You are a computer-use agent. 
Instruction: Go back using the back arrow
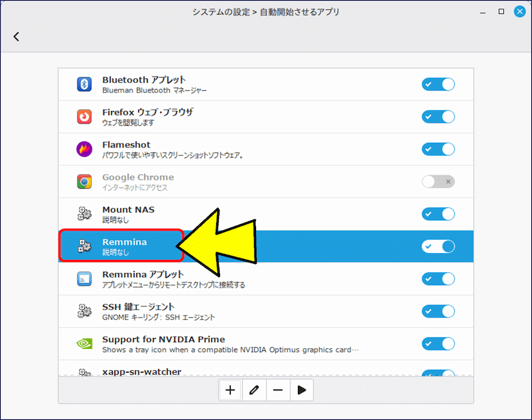17,37
